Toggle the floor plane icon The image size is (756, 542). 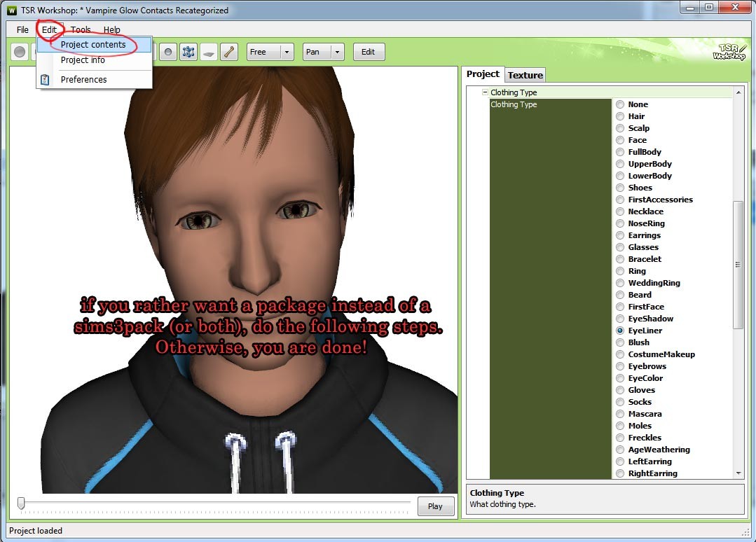tap(209, 52)
